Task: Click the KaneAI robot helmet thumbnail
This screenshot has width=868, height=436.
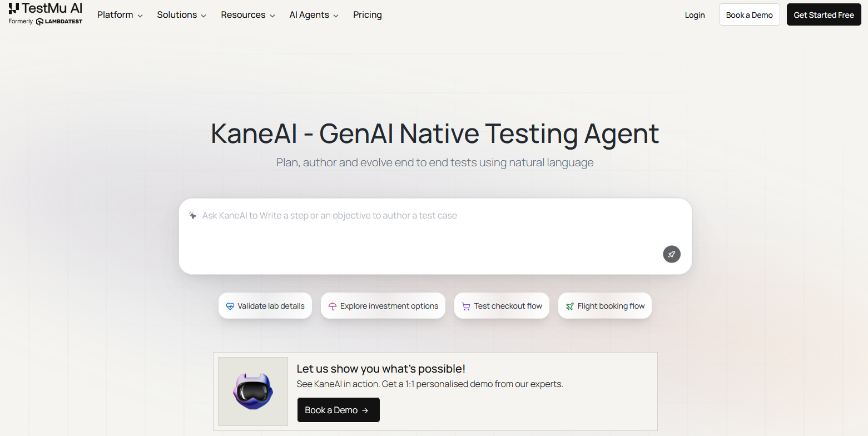Action: pos(253,392)
